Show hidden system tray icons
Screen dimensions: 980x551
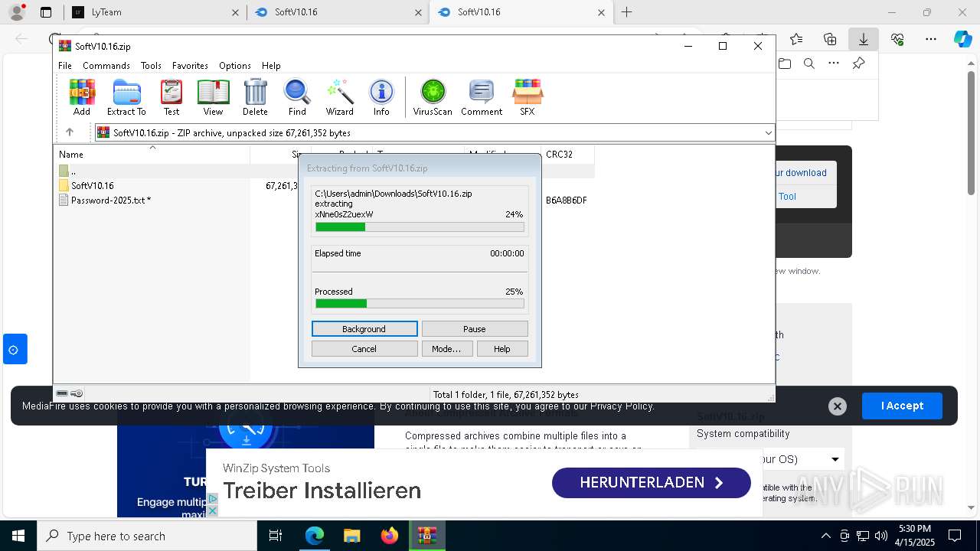pos(825,536)
